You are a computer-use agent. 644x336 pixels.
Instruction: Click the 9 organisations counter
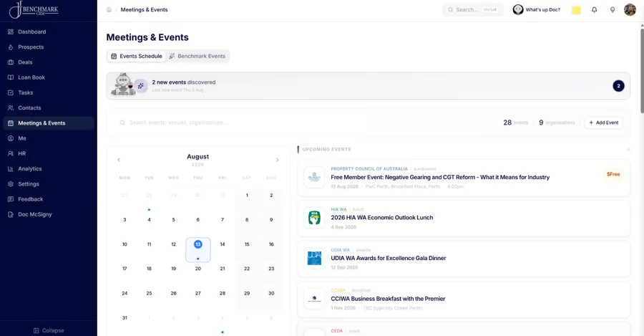(x=557, y=123)
